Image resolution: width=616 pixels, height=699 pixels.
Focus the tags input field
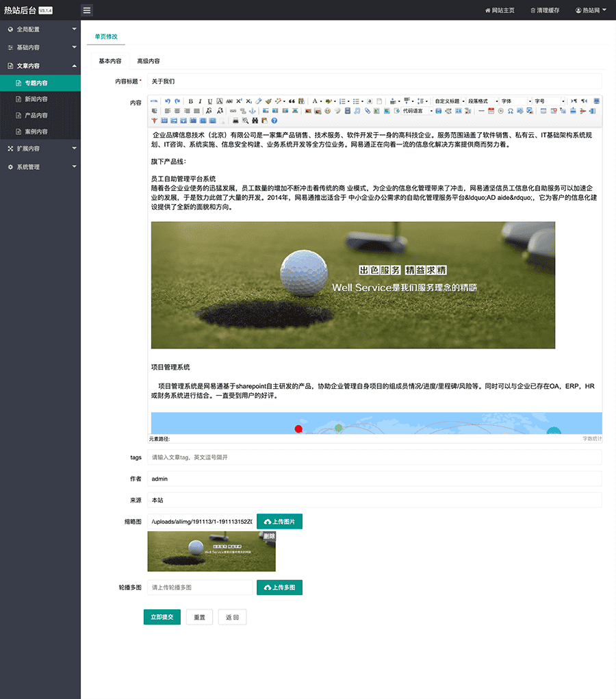[374, 457]
